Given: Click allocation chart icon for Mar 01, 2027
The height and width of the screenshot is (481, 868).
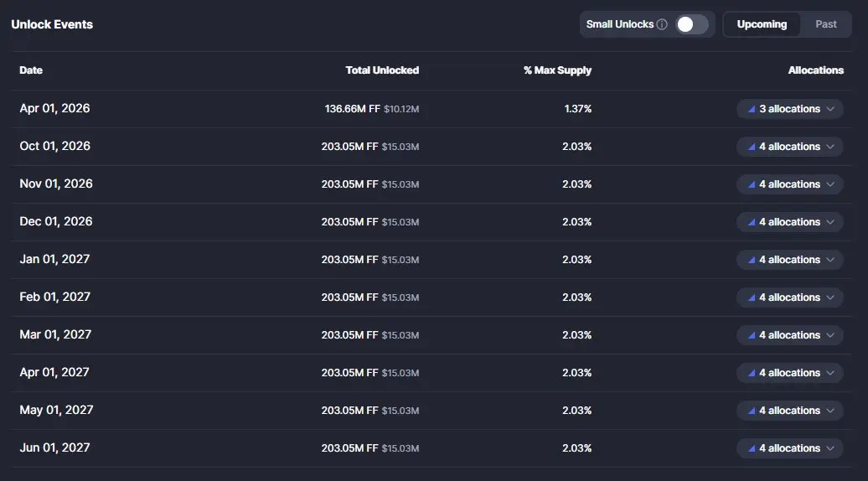Looking at the screenshot, I should (751, 335).
